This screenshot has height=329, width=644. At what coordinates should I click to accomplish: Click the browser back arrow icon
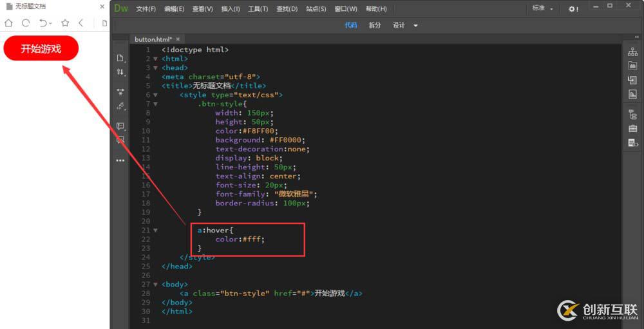(81, 23)
